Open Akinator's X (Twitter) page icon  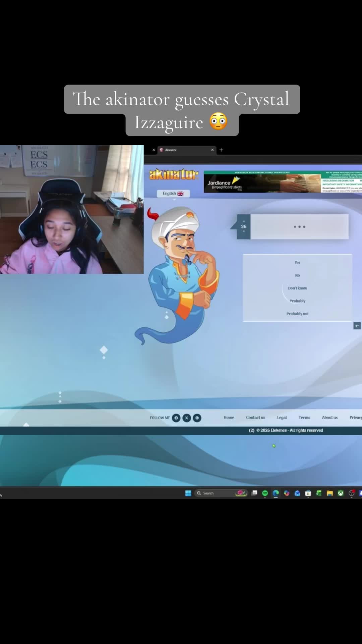coord(187,418)
